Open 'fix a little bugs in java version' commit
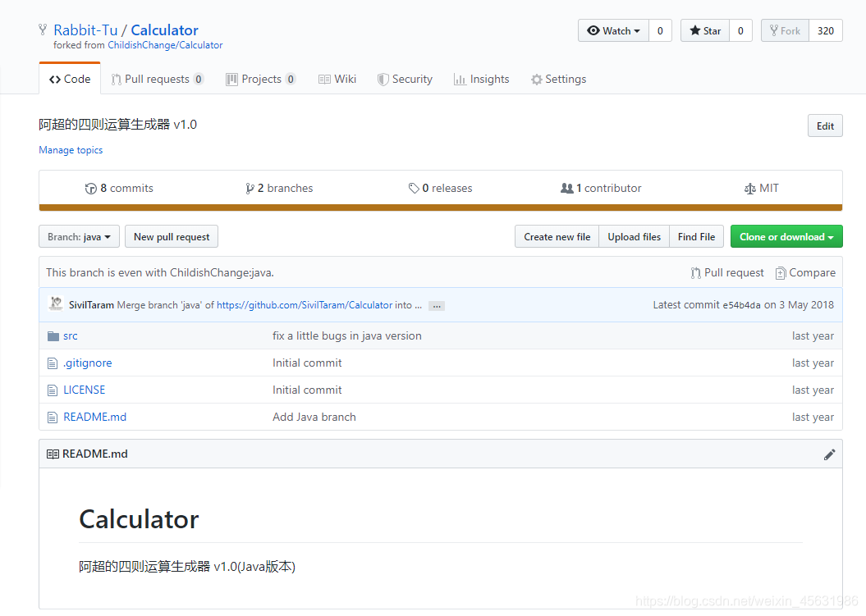The height and width of the screenshot is (616, 866). (347, 336)
